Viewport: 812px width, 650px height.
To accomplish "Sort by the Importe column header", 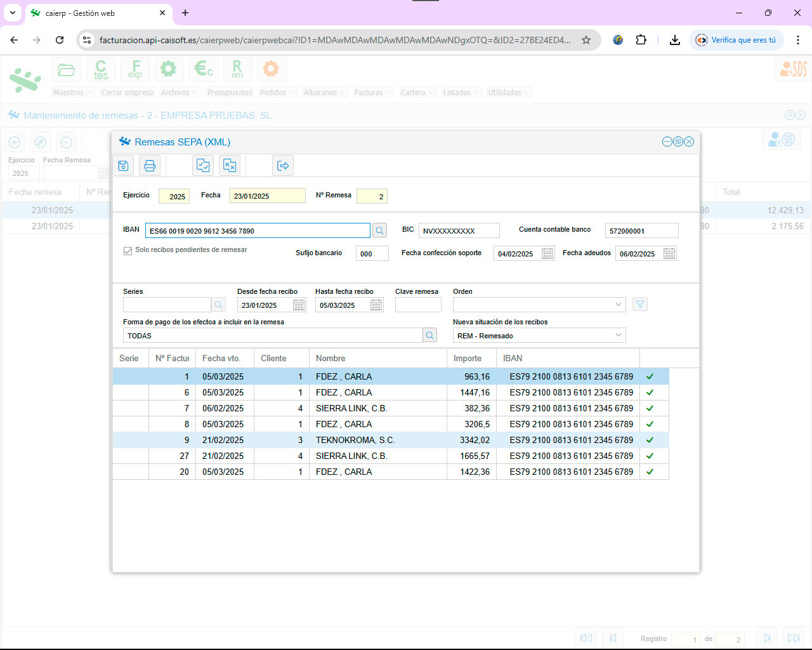I will (471, 358).
